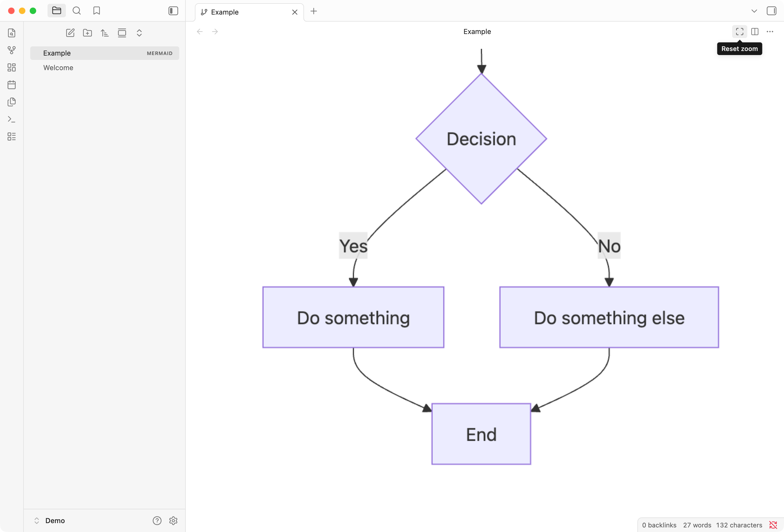The image size is (784, 532).
Task: Click the Reset zoom button
Action: coord(739,32)
